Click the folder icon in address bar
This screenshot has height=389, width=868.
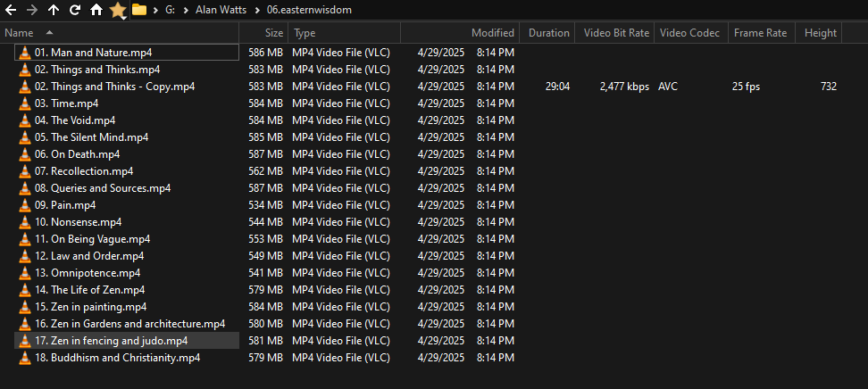pyautogui.click(x=138, y=10)
